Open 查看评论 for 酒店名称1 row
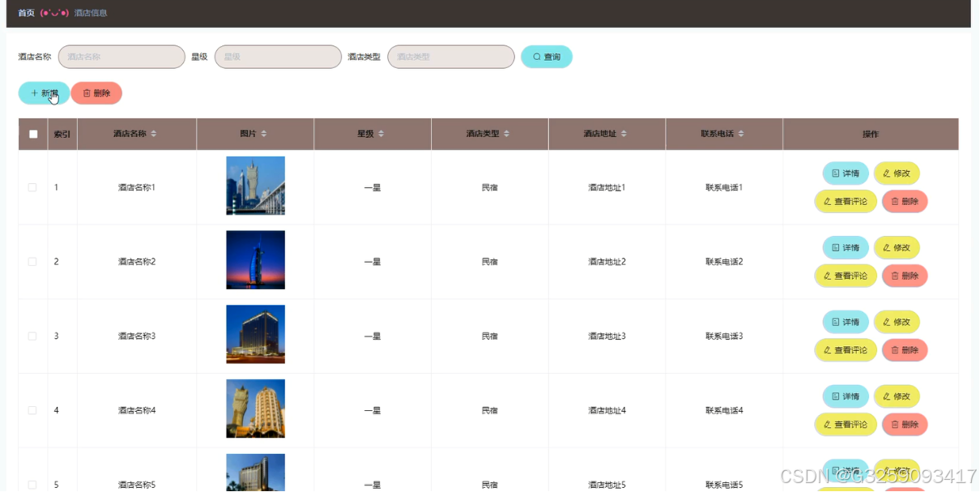 (x=846, y=201)
